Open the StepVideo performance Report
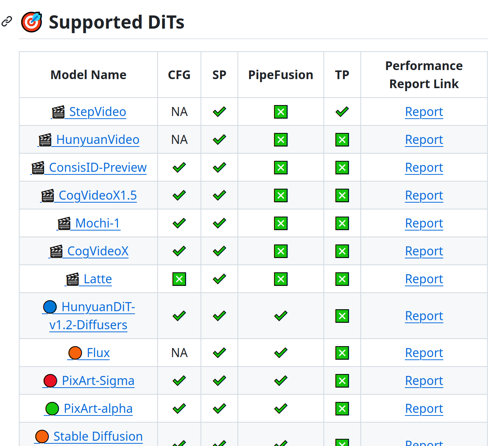The width and height of the screenshot is (504, 446). point(424,112)
